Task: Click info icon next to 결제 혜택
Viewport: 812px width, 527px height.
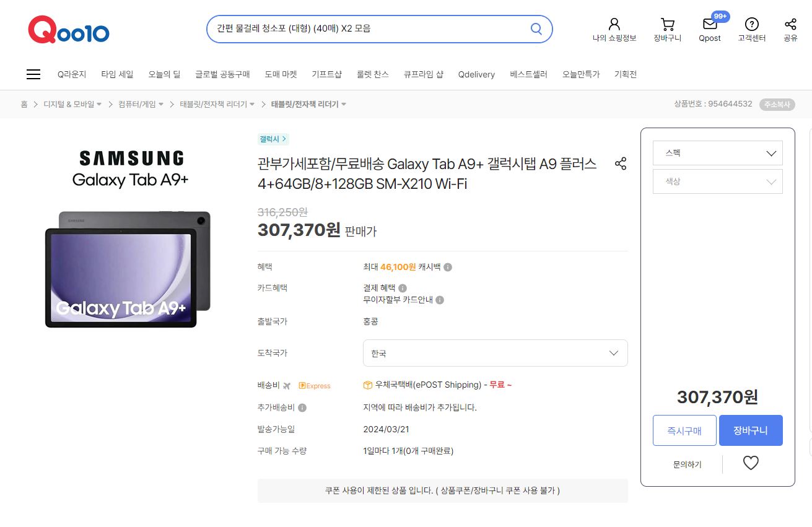Action: [x=403, y=288]
